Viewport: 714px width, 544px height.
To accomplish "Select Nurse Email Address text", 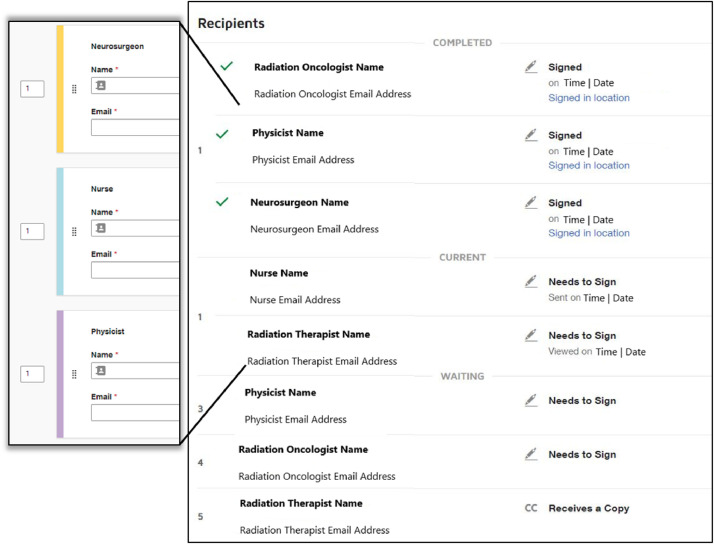I will click(295, 300).
